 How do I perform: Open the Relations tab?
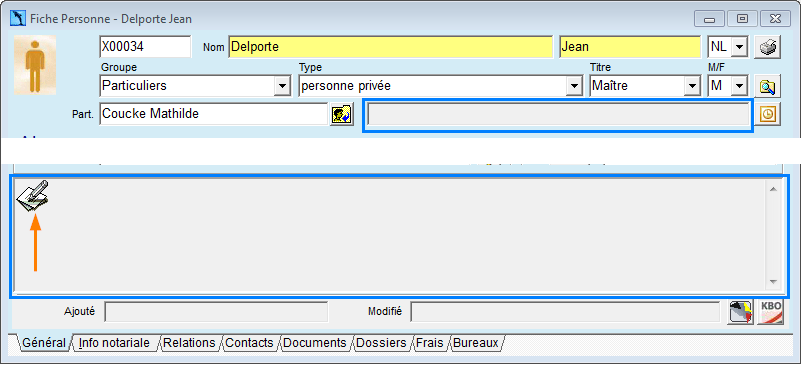[x=189, y=343]
